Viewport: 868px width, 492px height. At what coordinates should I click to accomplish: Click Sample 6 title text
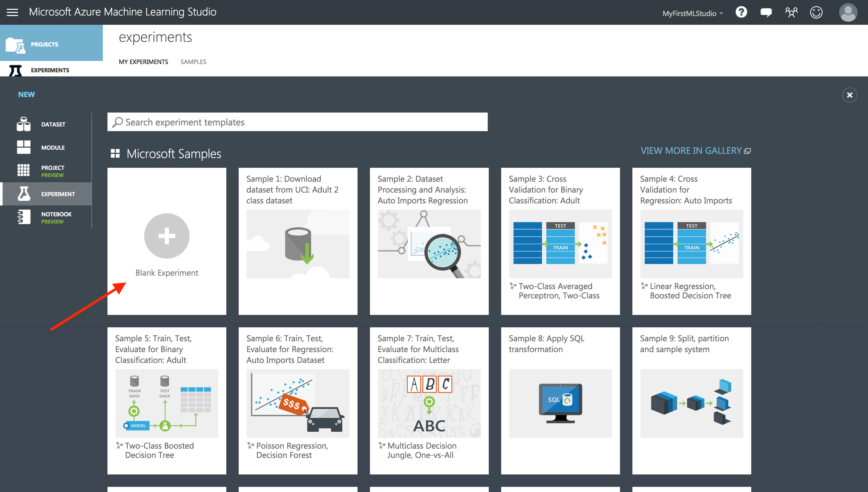[x=289, y=349]
